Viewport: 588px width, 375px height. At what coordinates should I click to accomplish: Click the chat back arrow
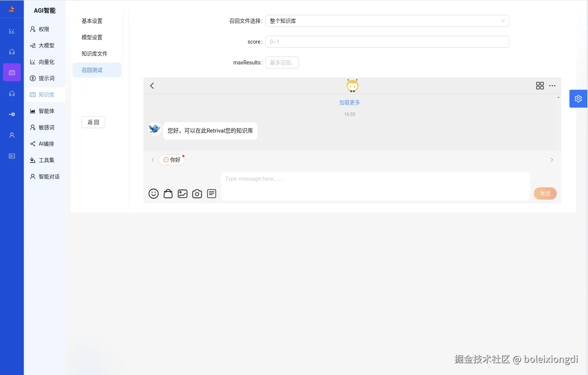click(152, 86)
